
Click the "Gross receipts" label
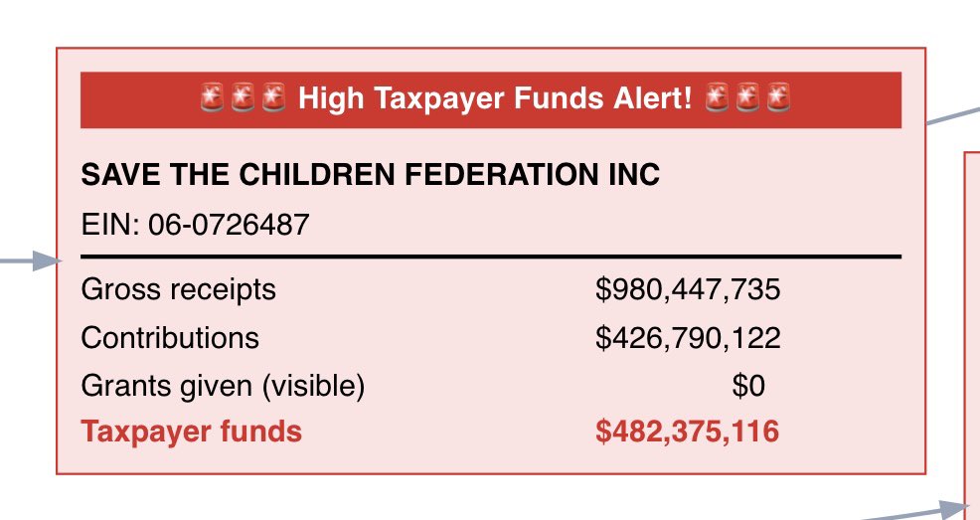(178, 289)
